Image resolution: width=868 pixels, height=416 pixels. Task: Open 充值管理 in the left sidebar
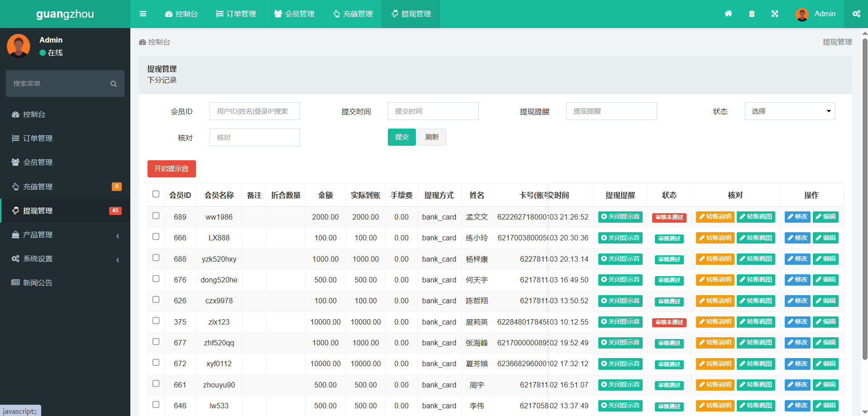65,186
